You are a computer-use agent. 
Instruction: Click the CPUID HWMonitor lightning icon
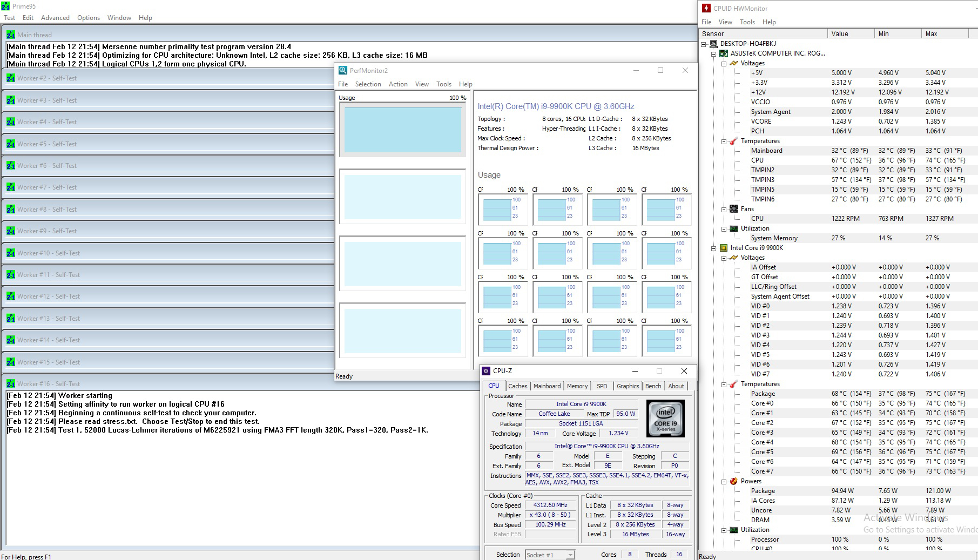tap(706, 8)
